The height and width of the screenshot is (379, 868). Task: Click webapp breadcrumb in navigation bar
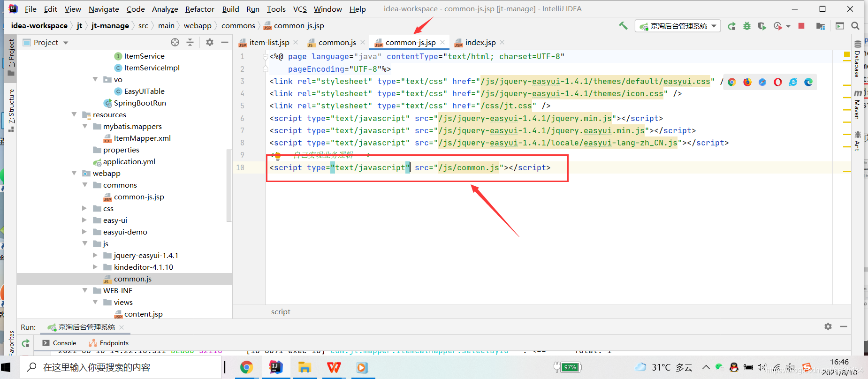coord(198,26)
